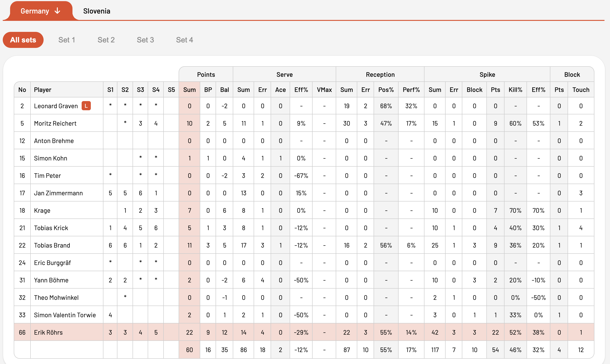Screen dimensions: 610x364
Task: Select the Germany team tab
Action: [x=41, y=11]
